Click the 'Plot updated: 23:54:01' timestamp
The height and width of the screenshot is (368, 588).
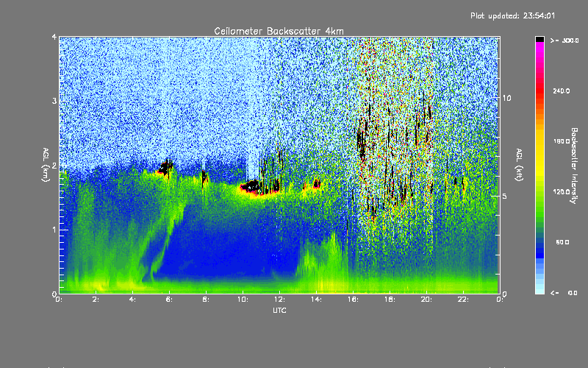[512, 15]
